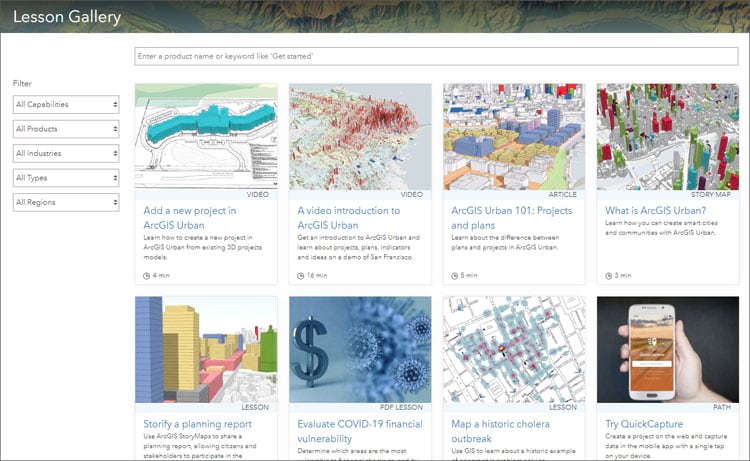Open 'Add a new project in ArcGIS Urban' link
This screenshot has width=750, height=461.
190,218
